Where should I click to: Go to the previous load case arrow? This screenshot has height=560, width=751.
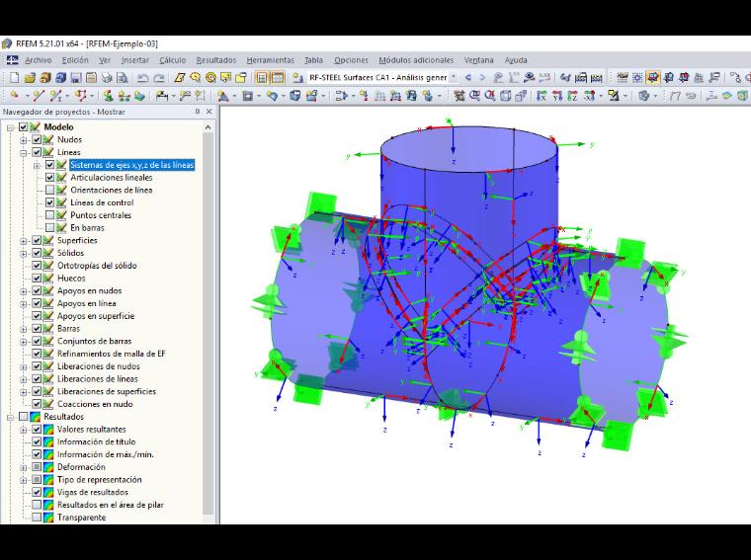(468, 78)
